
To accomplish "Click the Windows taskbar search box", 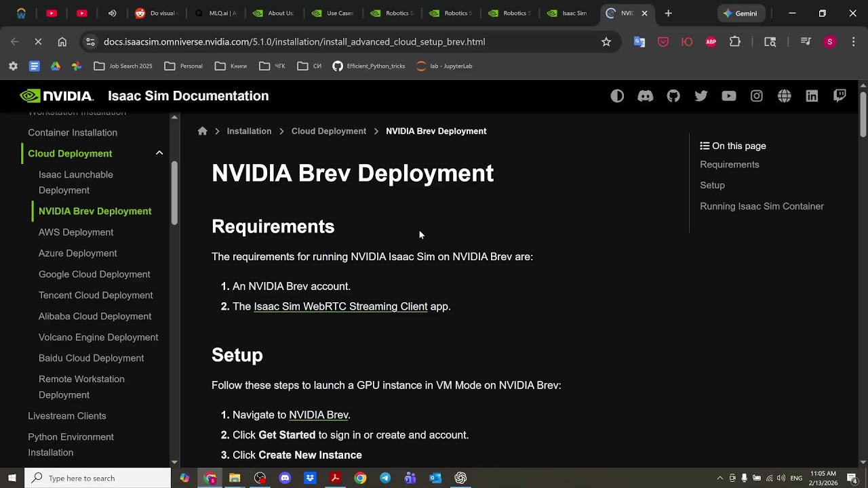I will 98,478.
